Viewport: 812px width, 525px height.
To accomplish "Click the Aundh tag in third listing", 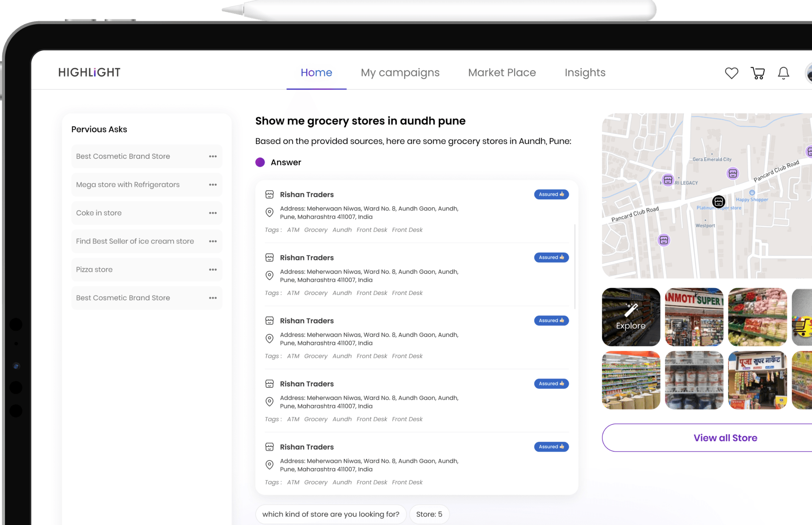I will pos(342,356).
